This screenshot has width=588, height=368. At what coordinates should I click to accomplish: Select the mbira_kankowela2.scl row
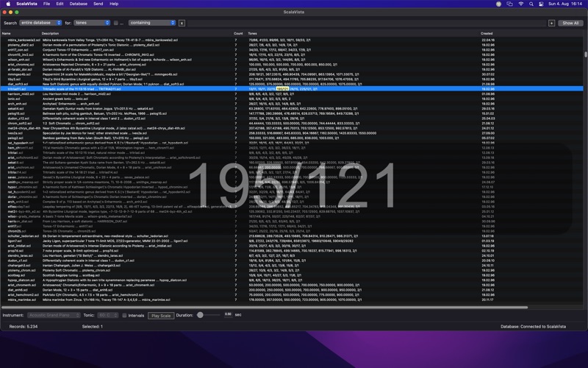pyautogui.click(x=292, y=40)
